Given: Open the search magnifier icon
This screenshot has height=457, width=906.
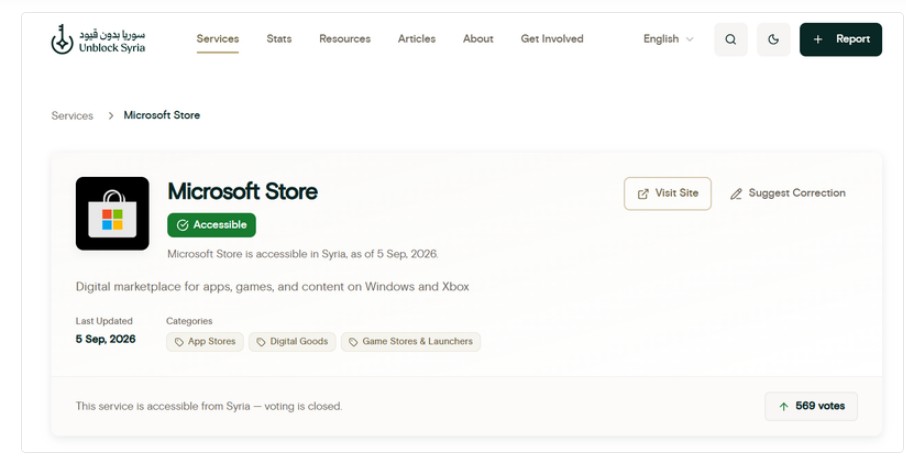Looking at the screenshot, I should coord(730,39).
